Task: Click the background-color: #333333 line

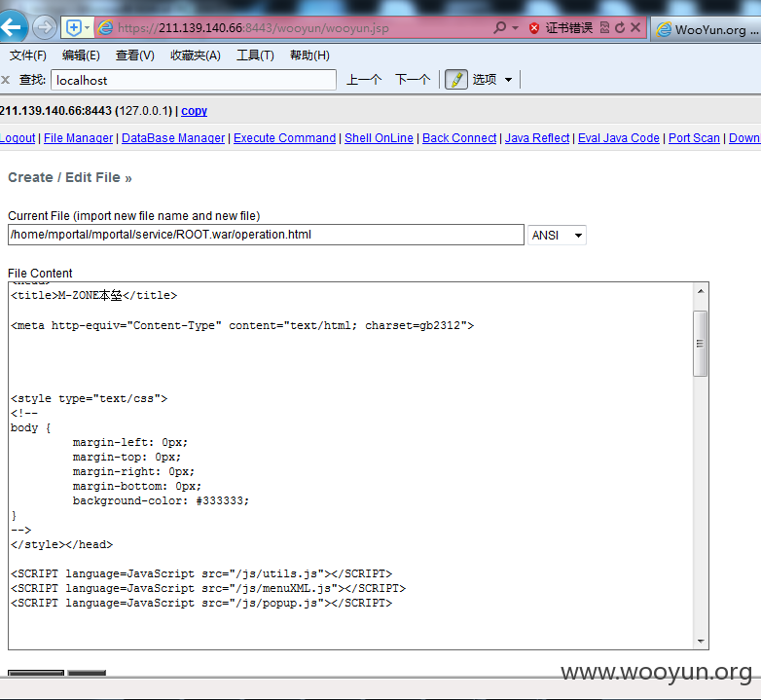Action: coord(161,501)
